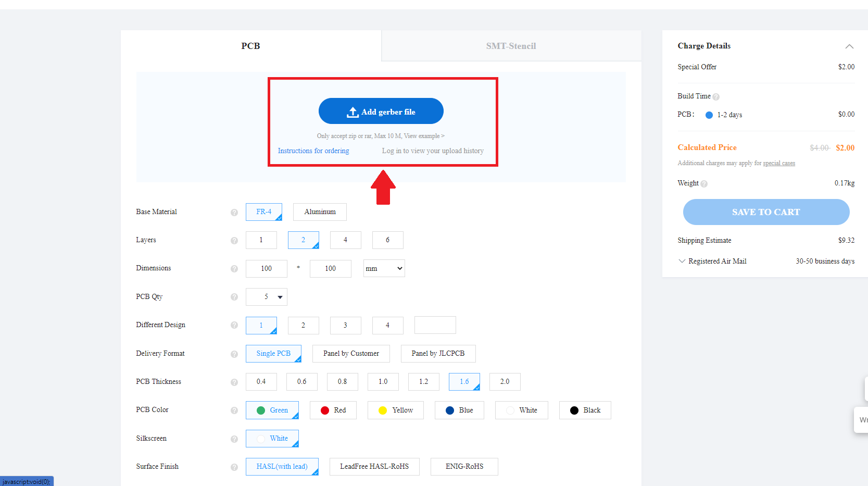Screen dimensions: 868x486
Task: Set PCB thickness to 0.4
Action: point(261,382)
